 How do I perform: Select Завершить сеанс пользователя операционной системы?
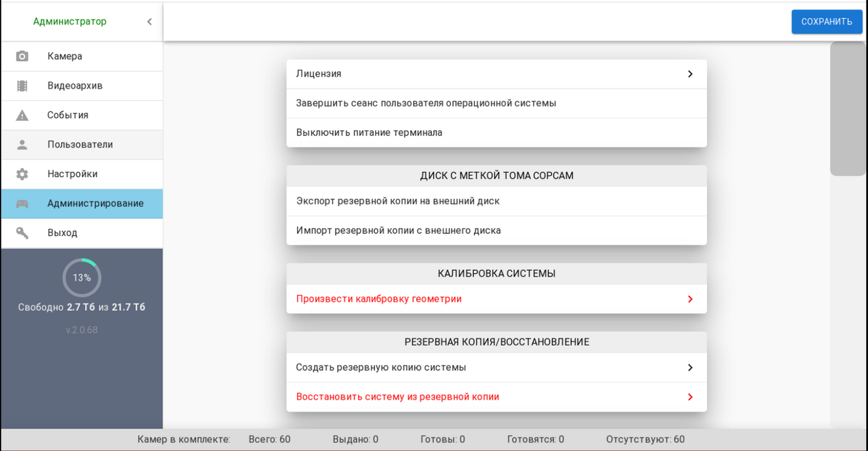point(426,103)
